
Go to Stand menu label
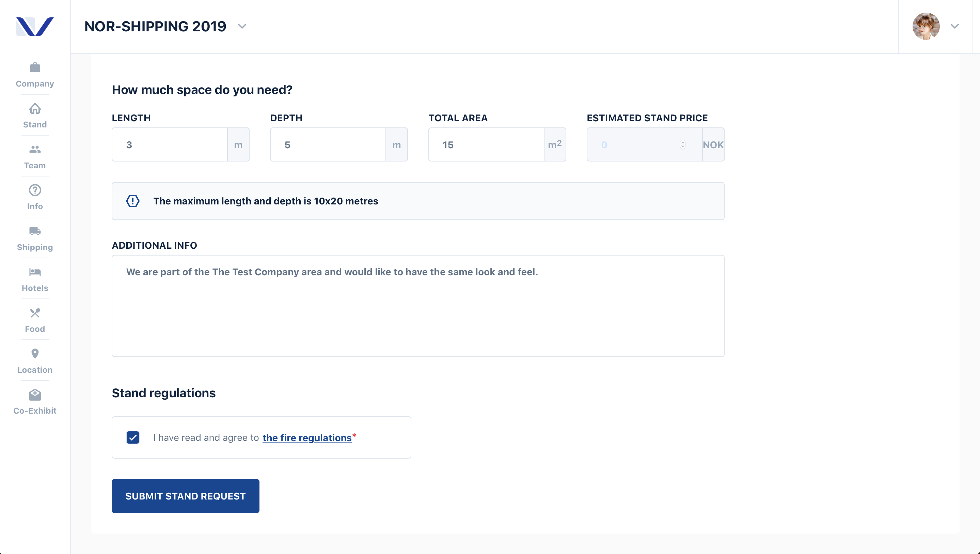35,124
